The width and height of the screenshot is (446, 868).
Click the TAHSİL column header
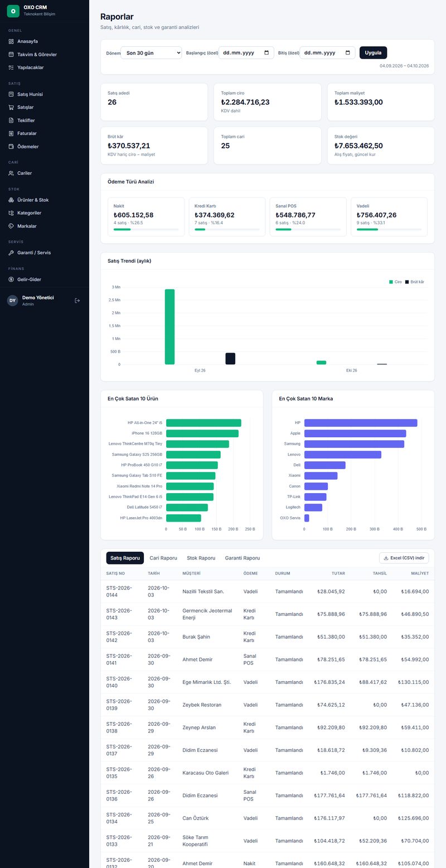[x=380, y=573]
